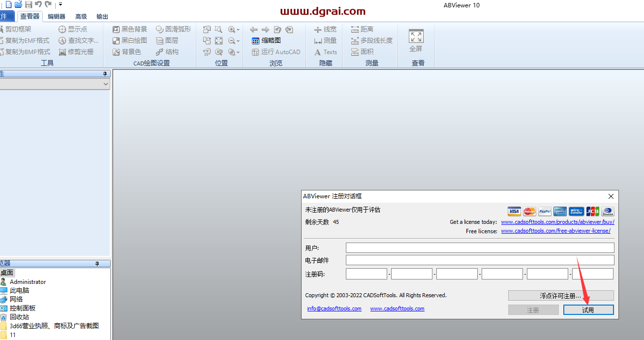Select the 多段线长度 measure tool

tap(371, 40)
